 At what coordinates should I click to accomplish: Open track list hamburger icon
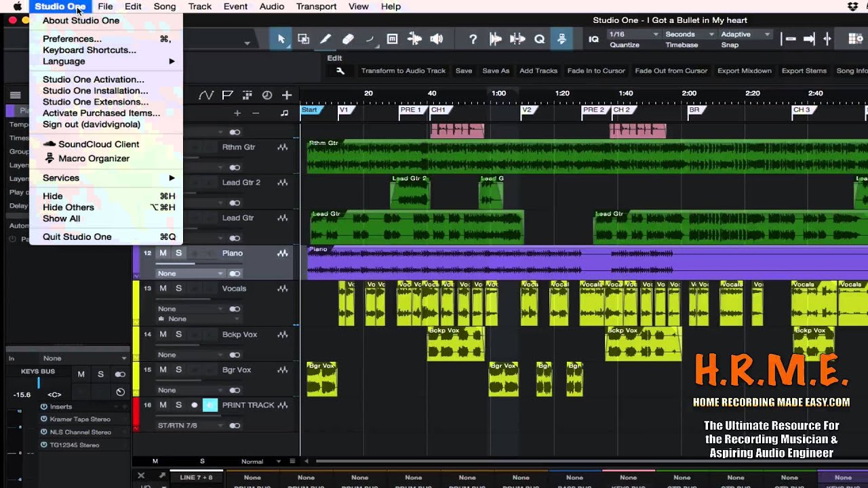[15, 96]
